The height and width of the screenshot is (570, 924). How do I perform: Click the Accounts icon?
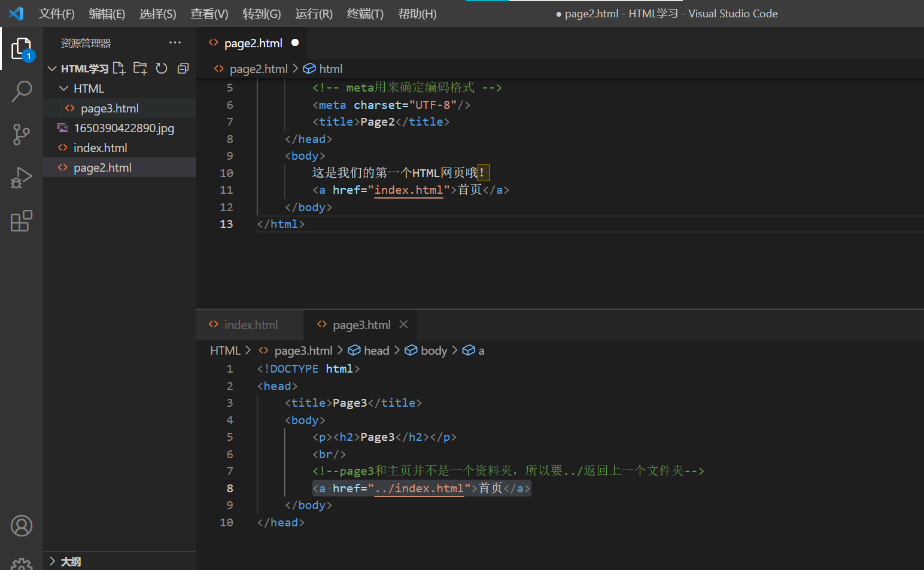point(22,526)
